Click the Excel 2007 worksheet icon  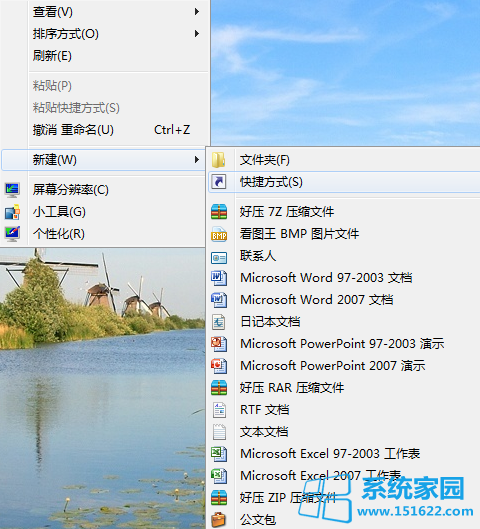[x=219, y=476]
